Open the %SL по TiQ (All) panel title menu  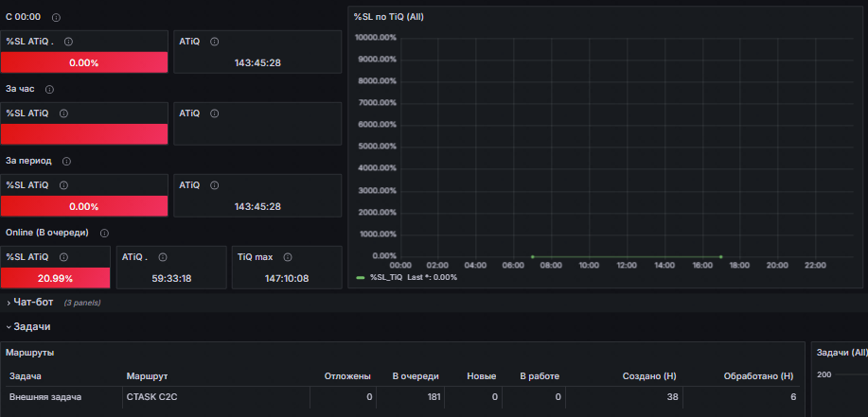point(389,17)
